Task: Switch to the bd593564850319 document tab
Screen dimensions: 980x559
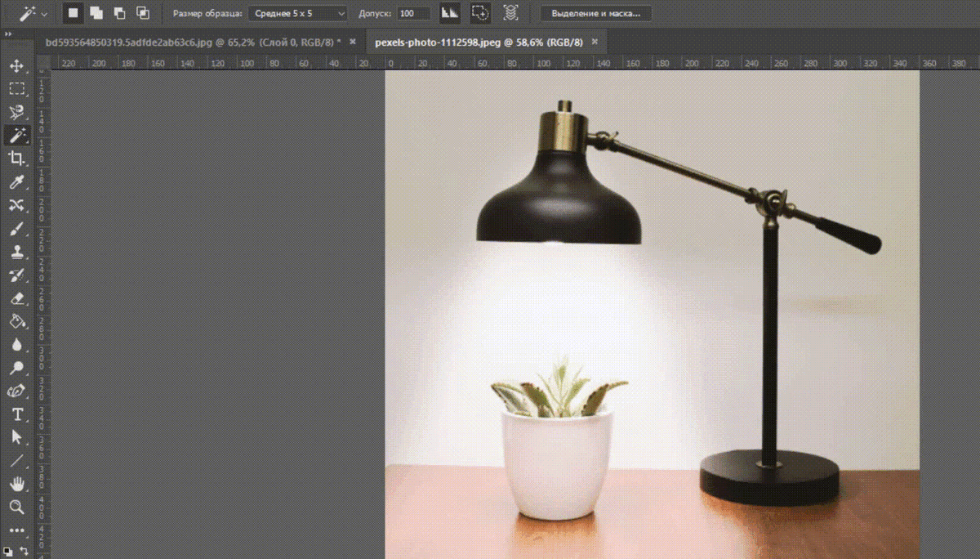Action: [x=194, y=42]
